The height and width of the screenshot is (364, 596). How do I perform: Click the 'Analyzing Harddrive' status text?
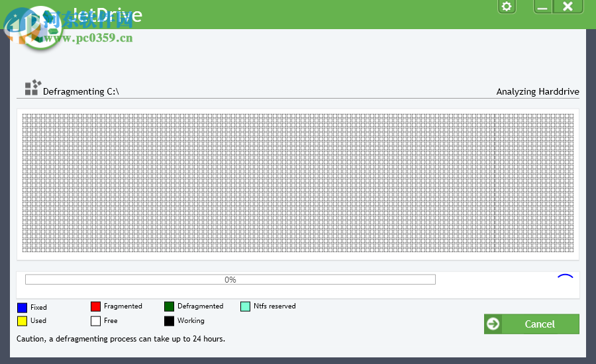pos(538,91)
